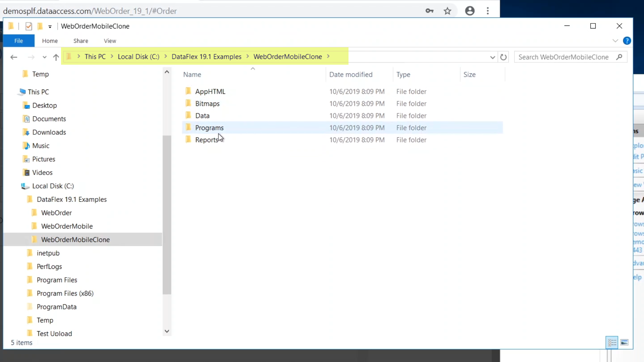Click Properties checkmark icon in title bar
644x362 pixels.
29,26
